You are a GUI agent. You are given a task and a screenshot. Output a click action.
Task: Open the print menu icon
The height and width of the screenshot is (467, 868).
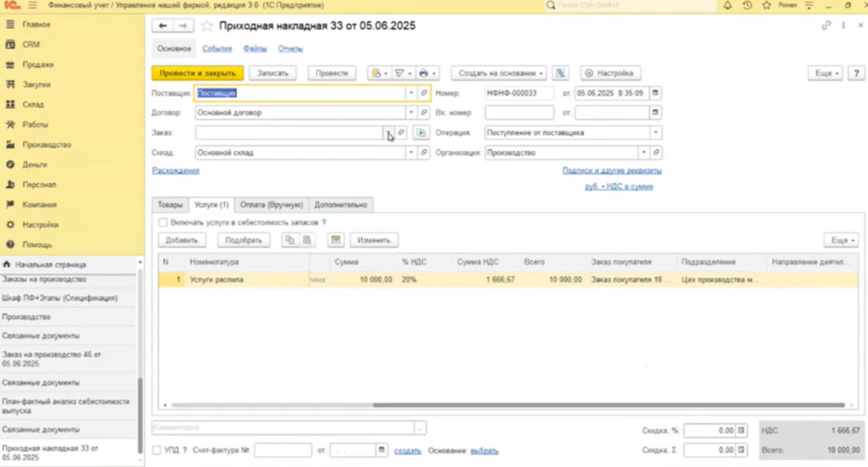(x=428, y=73)
